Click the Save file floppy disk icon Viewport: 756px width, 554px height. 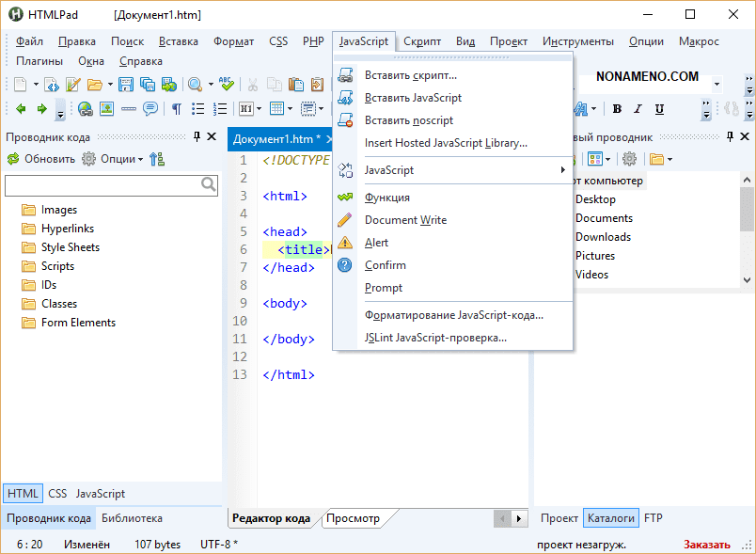coord(125,85)
